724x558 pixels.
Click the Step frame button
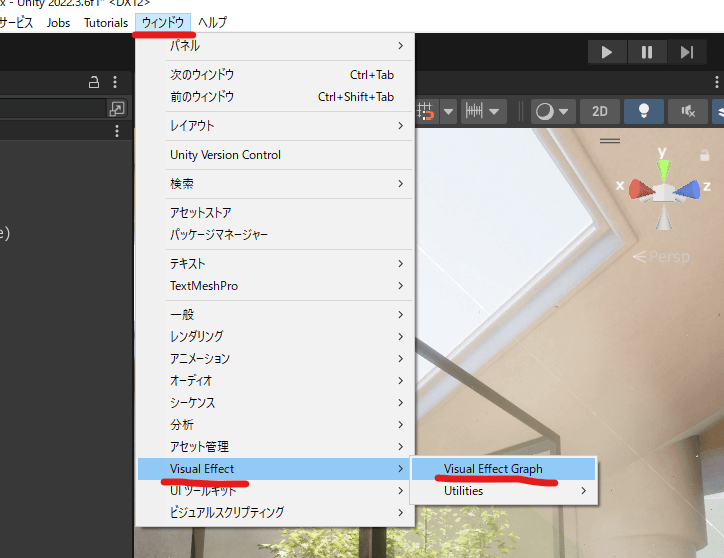[x=687, y=52]
